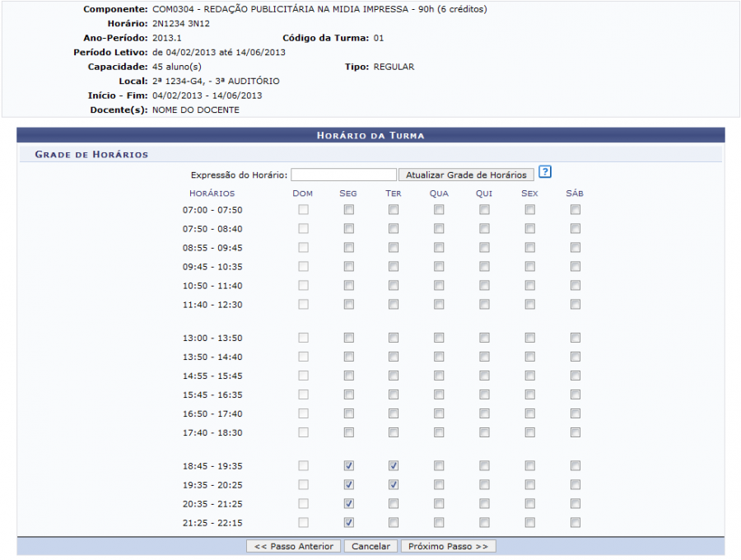Proceed with Próximo Passo button
Image resolution: width=741 pixels, height=560 pixels.
pos(448,546)
